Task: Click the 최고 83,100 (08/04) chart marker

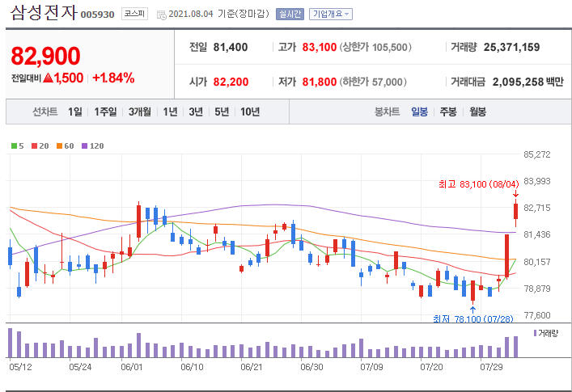Action: click(479, 184)
